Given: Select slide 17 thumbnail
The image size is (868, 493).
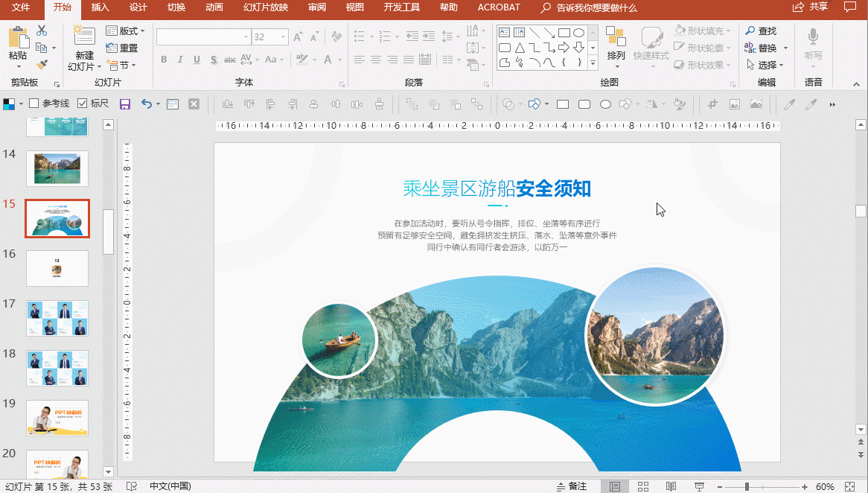Looking at the screenshot, I should pos(57,318).
